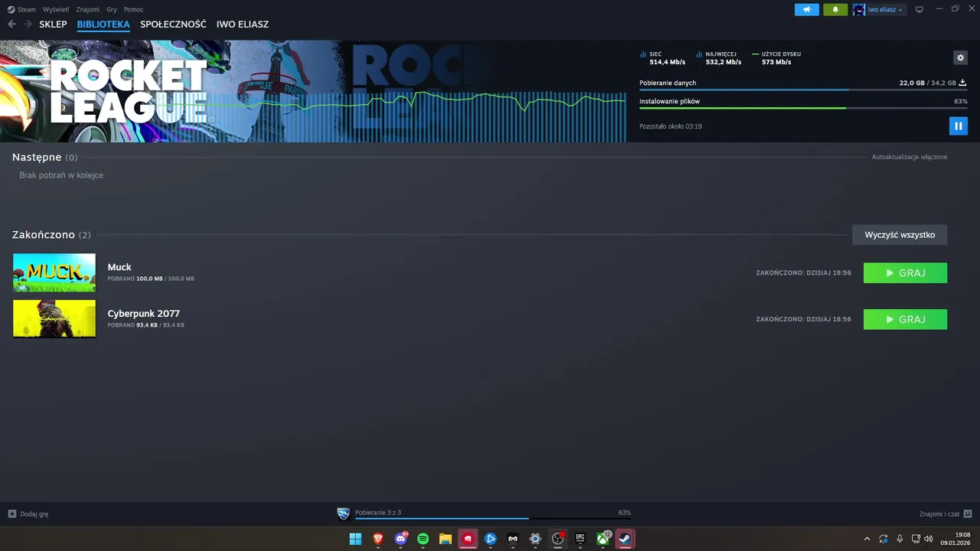This screenshot has height=551, width=980.
Task: Click Brak pobrań w kolejce text
Action: [61, 175]
